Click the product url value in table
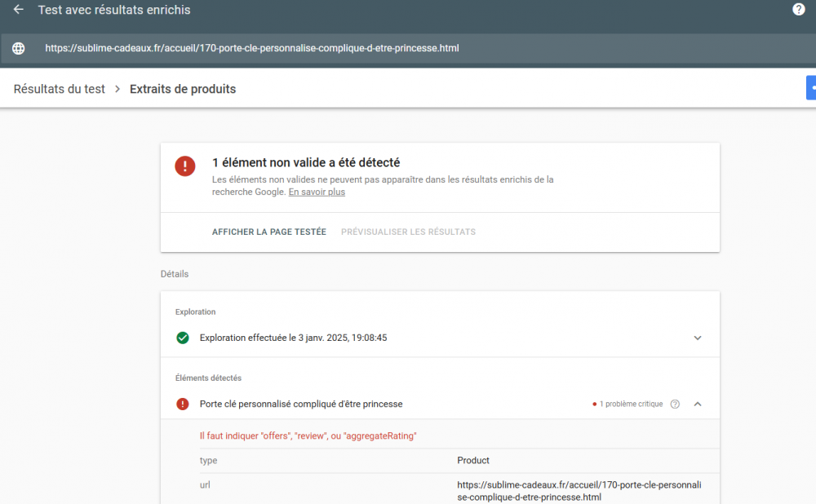This screenshot has height=504, width=816. (579, 491)
